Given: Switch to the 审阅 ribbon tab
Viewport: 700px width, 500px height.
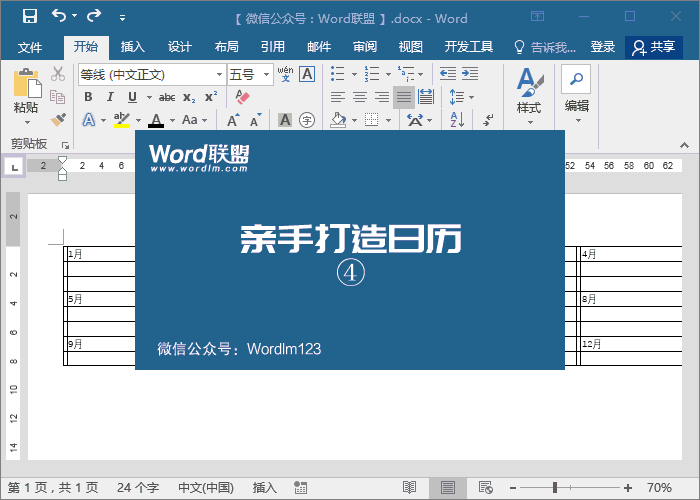Looking at the screenshot, I should point(365,46).
